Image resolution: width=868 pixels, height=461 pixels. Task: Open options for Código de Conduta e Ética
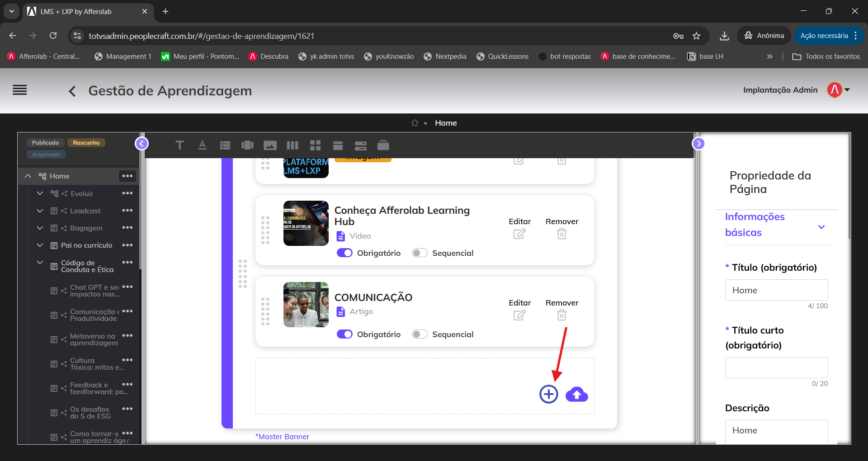pos(127,262)
